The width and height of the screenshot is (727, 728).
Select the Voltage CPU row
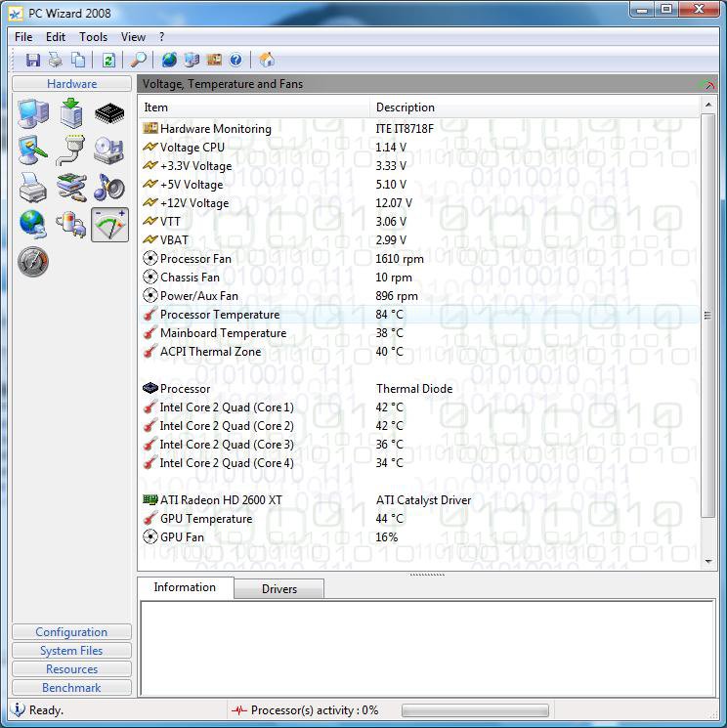coord(419,148)
